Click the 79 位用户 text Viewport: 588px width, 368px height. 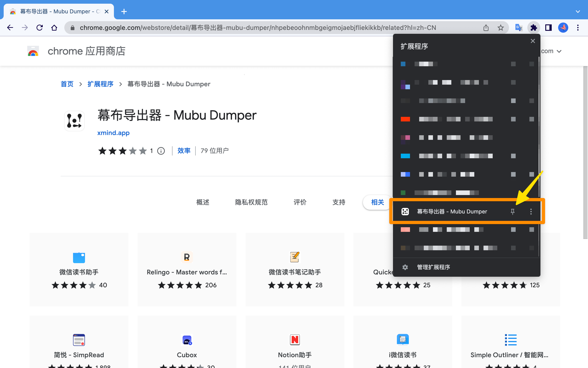pyautogui.click(x=215, y=151)
